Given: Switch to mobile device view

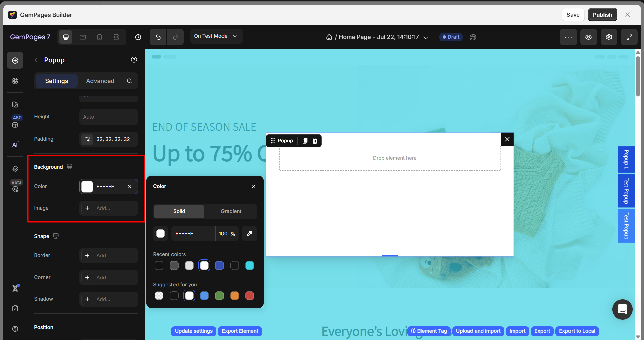Looking at the screenshot, I should pos(99,37).
